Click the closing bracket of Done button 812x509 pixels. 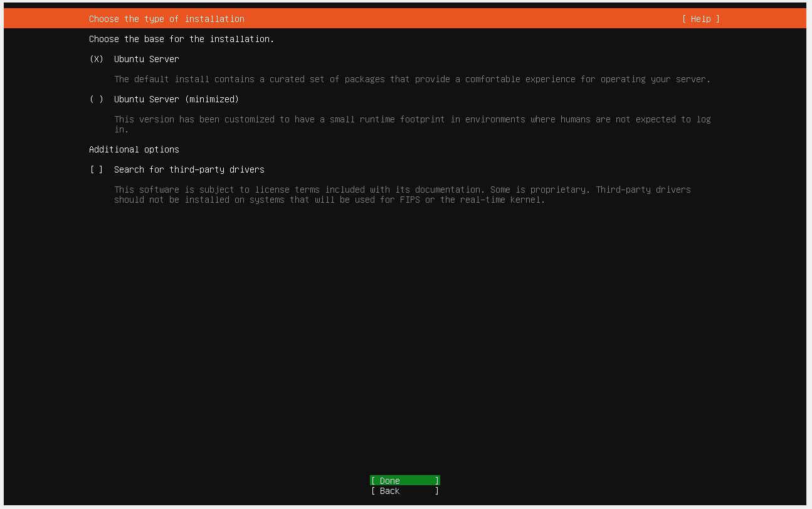pos(437,481)
